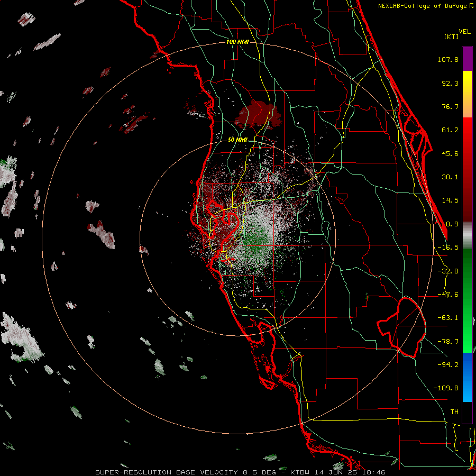Click the NEXLAB-College of DuPage title text
This screenshot has height=476, width=476.
pos(423,6)
